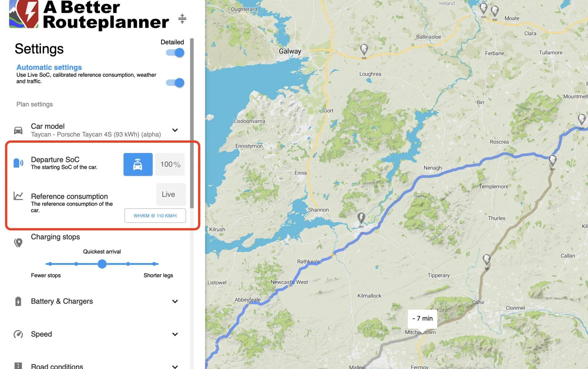
Task: Expand the Battery & Chargers section
Action: coord(175,301)
